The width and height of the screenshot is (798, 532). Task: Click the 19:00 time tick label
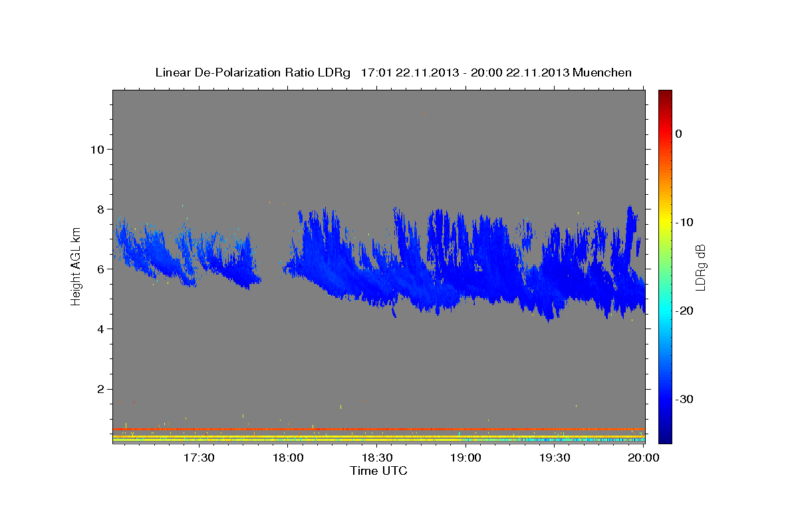pos(466,458)
